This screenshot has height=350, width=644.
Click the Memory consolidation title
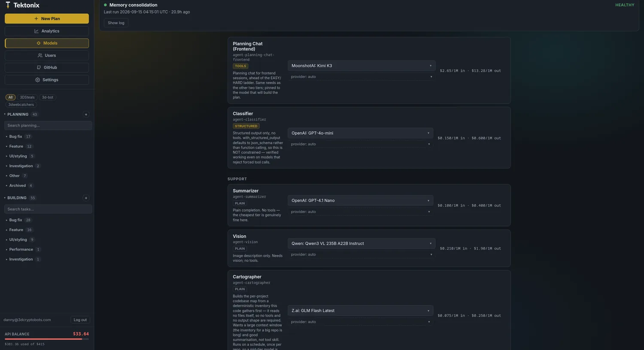[133, 5]
